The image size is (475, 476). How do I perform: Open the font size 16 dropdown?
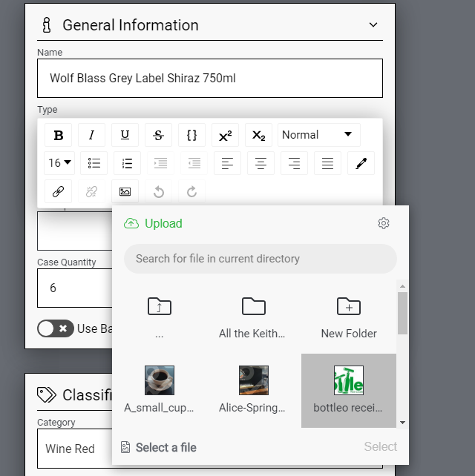(60, 163)
